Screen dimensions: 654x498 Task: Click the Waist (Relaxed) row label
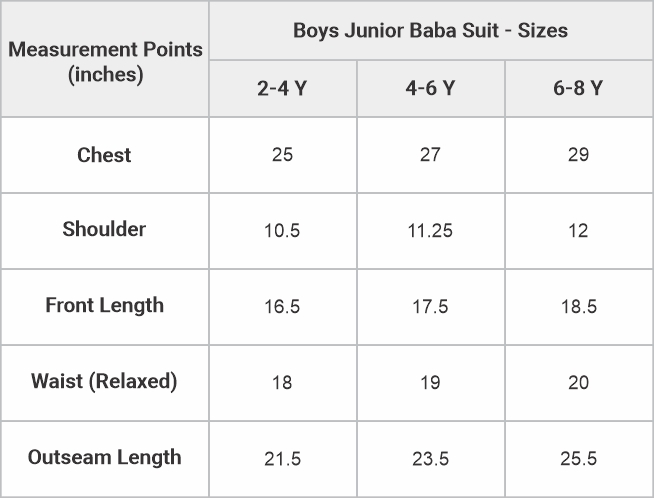click(105, 381)
